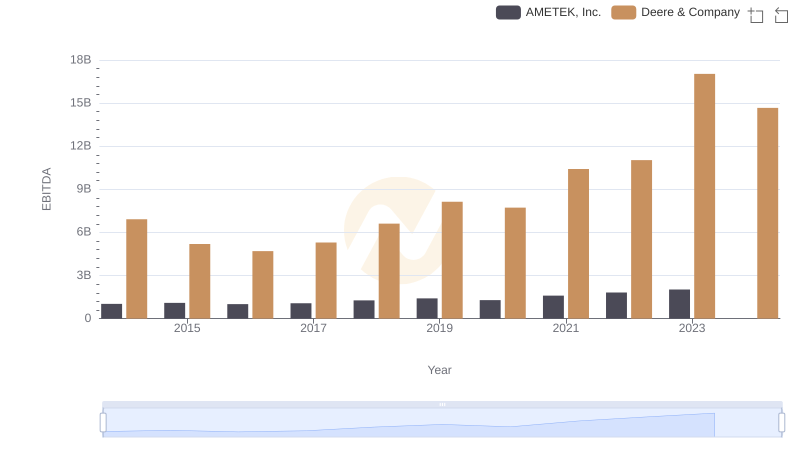Click the 18B y-axis label
The width and height of the screenshot is (800, 461).
[81, 60]
